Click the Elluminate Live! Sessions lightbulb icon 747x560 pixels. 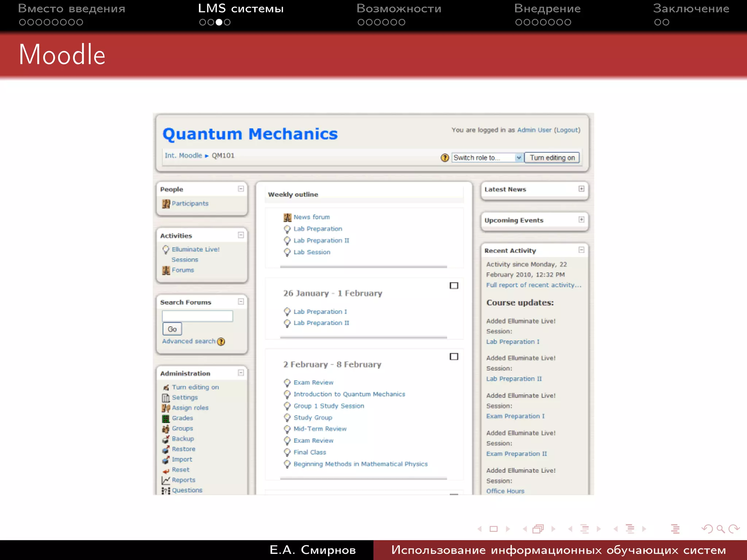(x=166, y=249)
